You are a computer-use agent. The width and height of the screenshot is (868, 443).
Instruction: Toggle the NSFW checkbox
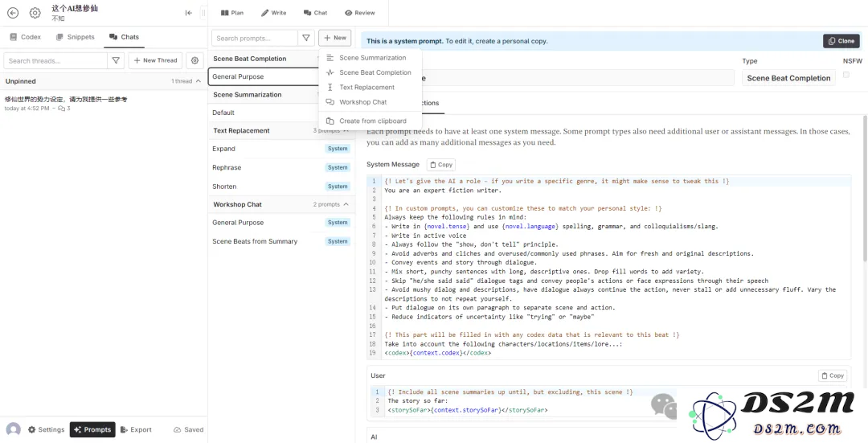tap(845, 75)
